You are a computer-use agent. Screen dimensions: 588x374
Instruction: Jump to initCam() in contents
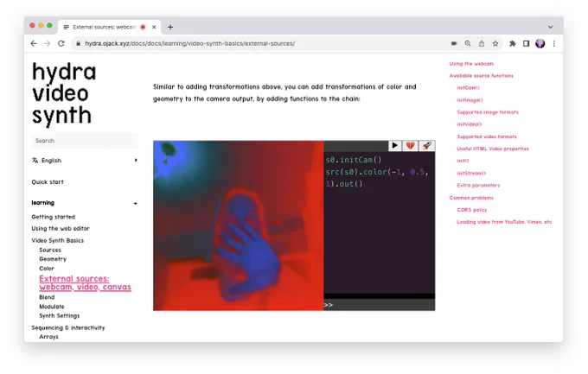point(468,88)
